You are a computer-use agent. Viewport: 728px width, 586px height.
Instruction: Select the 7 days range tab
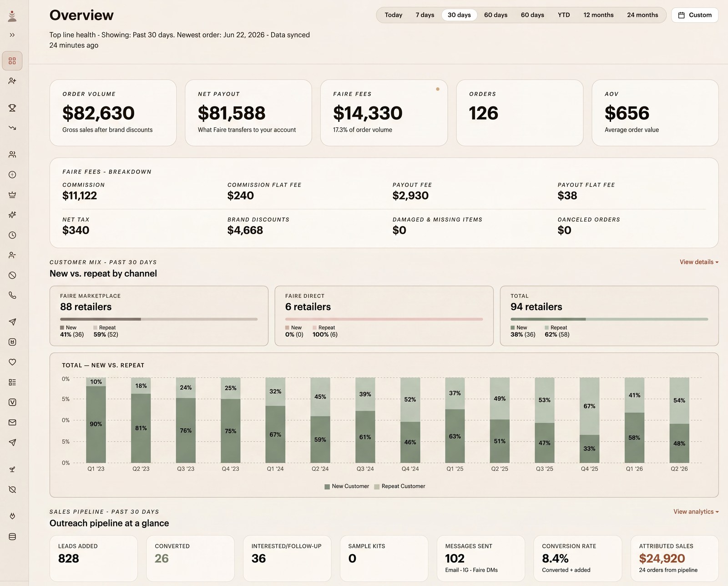pos(425,15)
